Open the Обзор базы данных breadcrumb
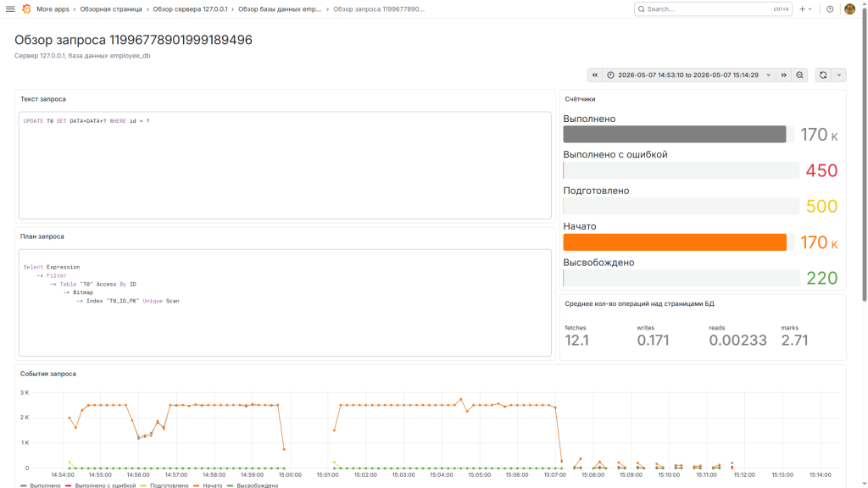Viewport: 868px width, 488px height. point(280,8)
